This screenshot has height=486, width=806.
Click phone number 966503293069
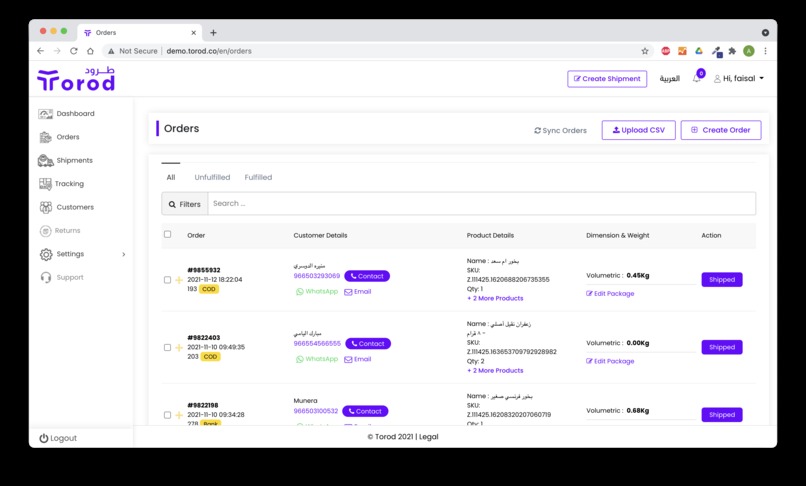pos(317,276)
